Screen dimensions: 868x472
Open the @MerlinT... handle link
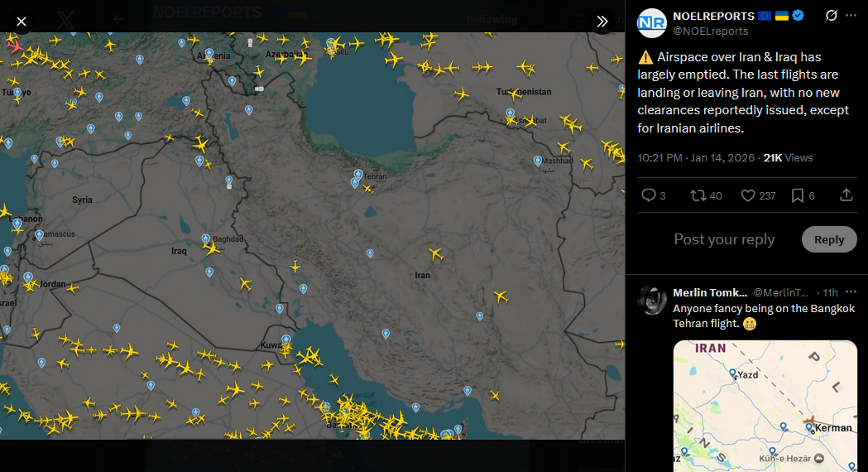(x=780, y=292)
